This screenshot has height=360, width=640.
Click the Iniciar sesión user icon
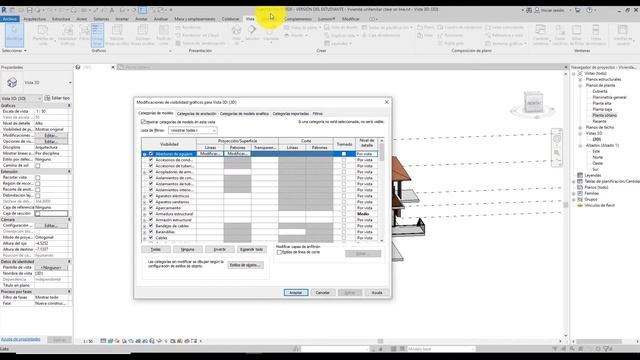pos(537,10)
